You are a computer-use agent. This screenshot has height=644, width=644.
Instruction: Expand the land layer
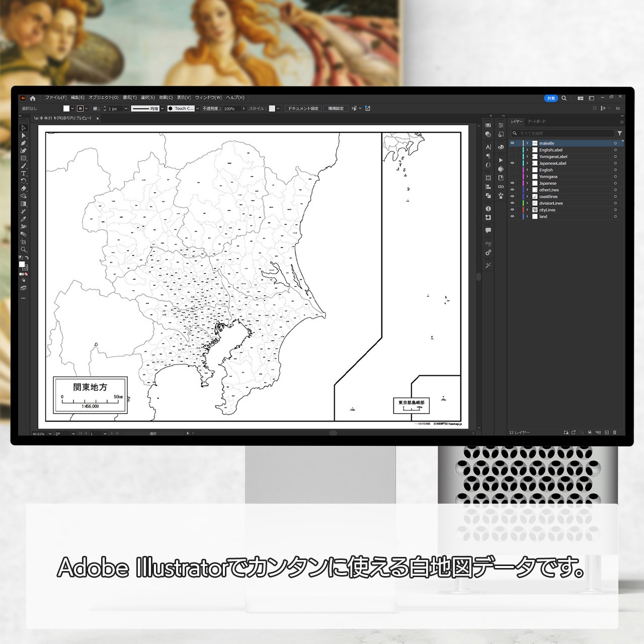[x=527, y=216]
